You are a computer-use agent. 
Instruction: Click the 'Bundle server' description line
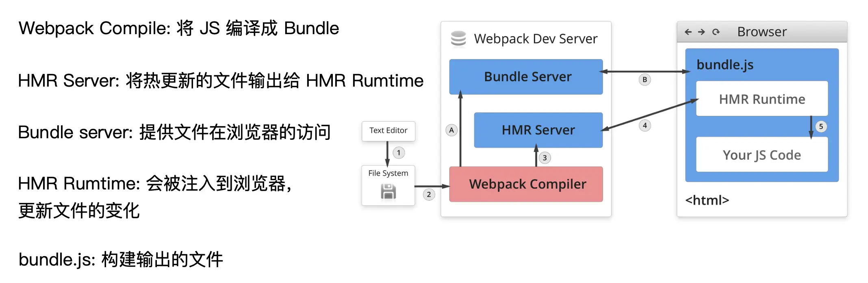(x=174, y=133)
